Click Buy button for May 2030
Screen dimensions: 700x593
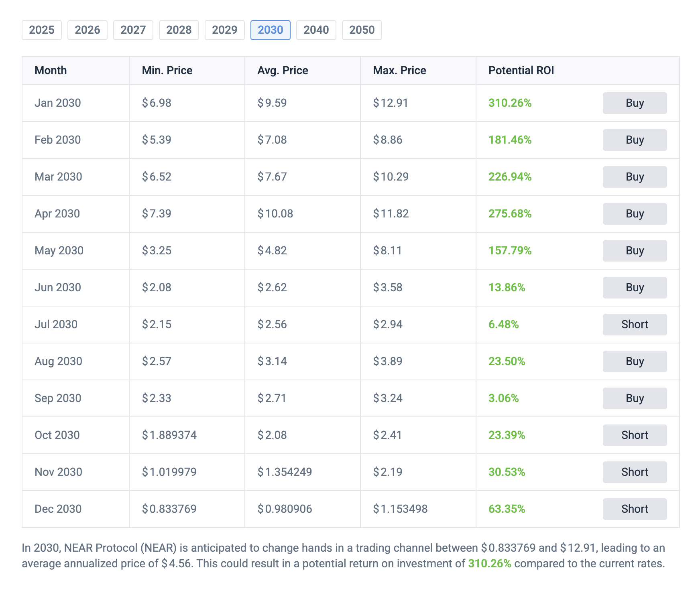point(635,251)
